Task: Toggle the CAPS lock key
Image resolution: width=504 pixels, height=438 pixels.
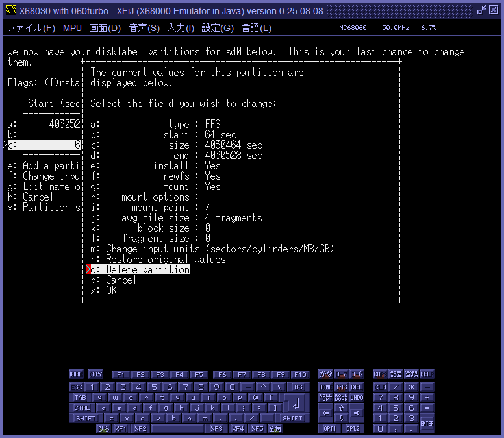Action: 380,374
